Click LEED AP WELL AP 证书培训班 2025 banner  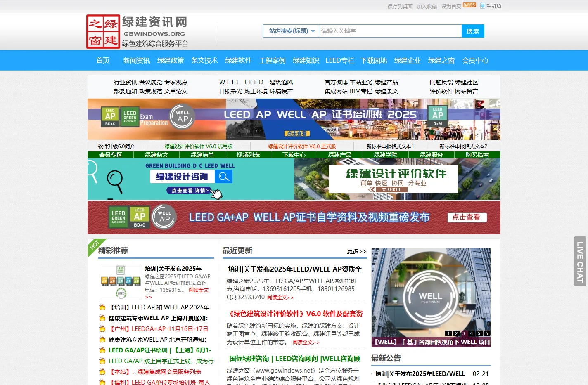tap(294, 119)
